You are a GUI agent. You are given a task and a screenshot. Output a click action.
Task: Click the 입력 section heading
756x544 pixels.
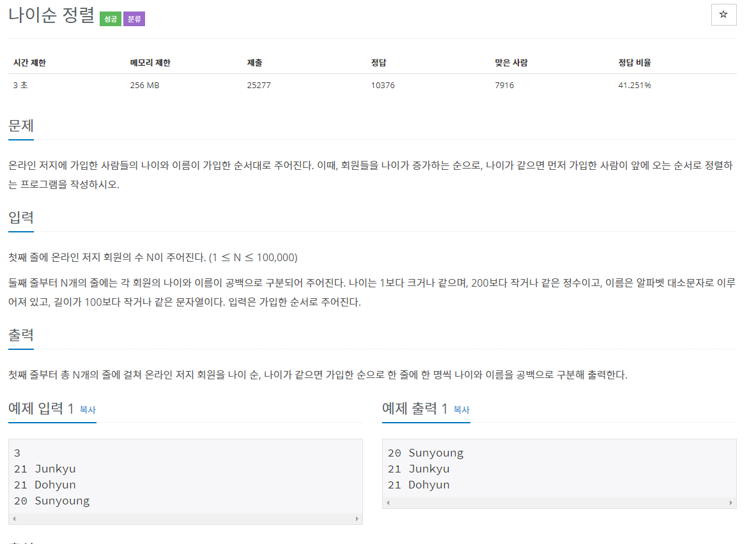click(20, 217)
